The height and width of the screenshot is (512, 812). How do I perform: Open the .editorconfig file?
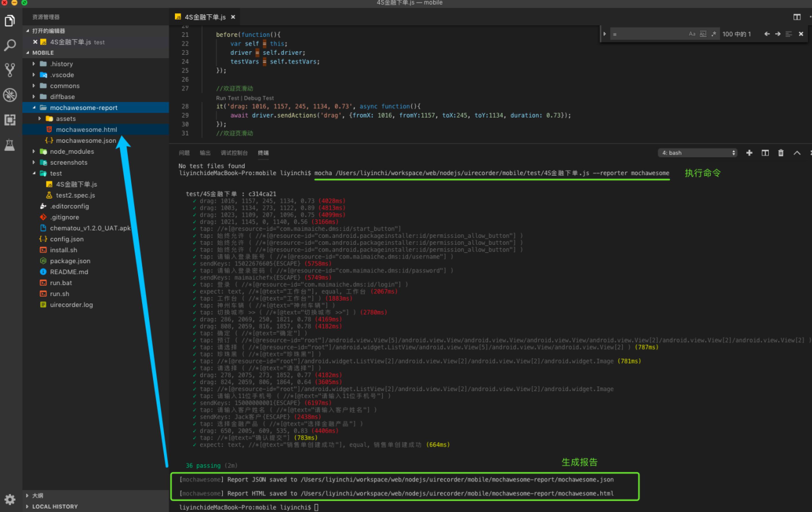[x=96, y=206]
